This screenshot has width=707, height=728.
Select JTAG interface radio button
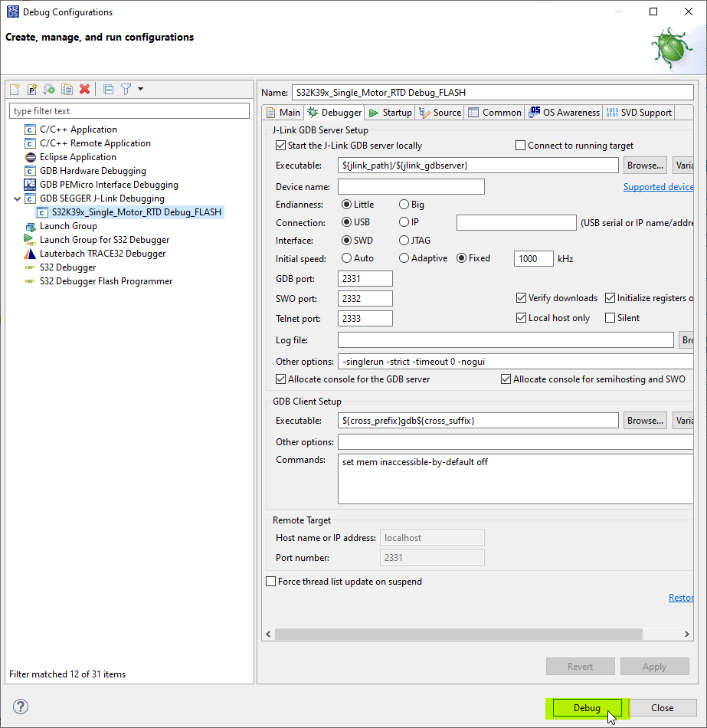404,241
